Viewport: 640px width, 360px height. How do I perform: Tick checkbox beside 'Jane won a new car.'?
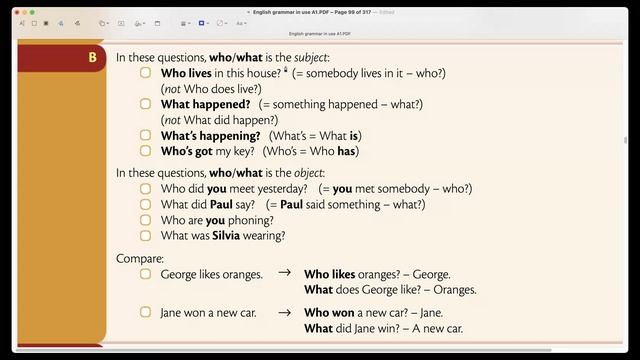pos(145,312)
